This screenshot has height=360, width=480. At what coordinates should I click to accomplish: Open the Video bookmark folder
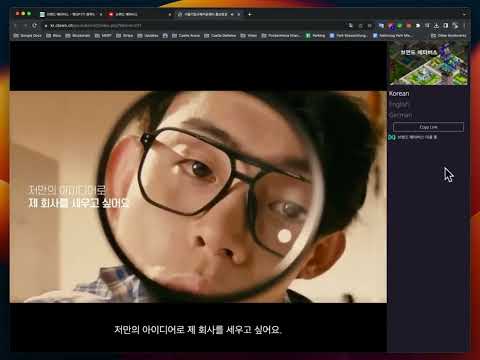249,35
